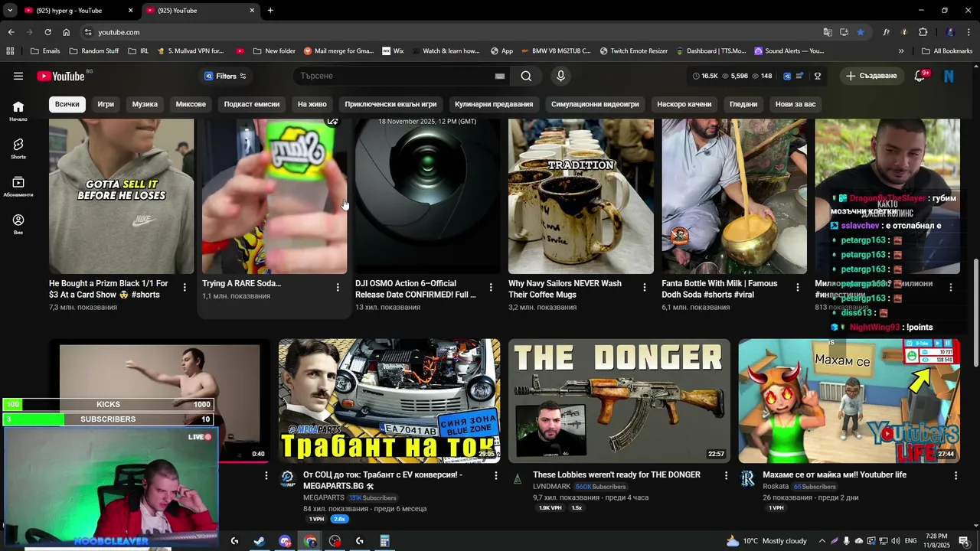Play the Трабант на ток video thumbnail
The image size is (980, 551).
point(389,401)
